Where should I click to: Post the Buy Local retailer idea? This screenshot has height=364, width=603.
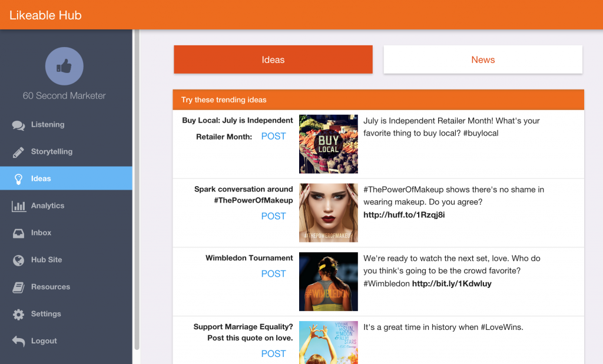click(273, 136)
